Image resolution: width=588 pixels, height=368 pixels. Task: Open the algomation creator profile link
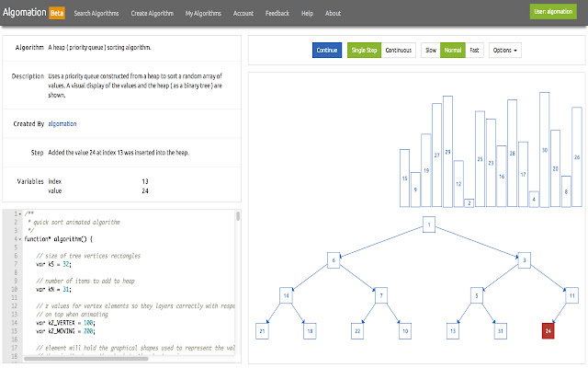62,123
